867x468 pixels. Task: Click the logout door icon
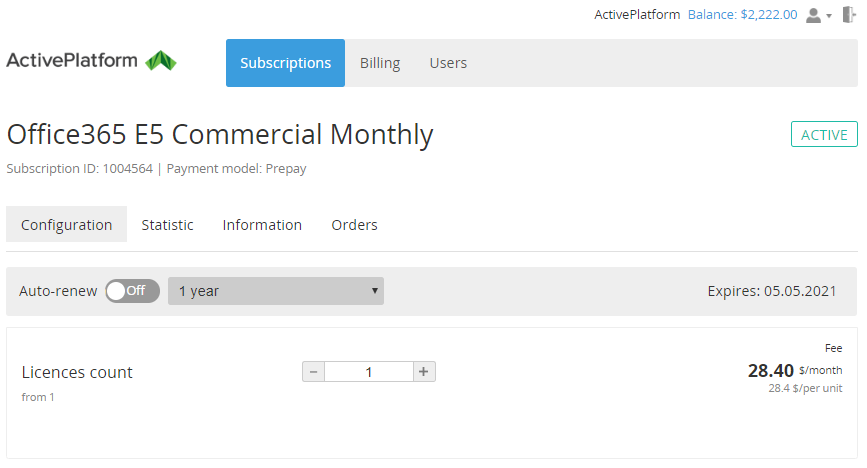pos(849,15)
